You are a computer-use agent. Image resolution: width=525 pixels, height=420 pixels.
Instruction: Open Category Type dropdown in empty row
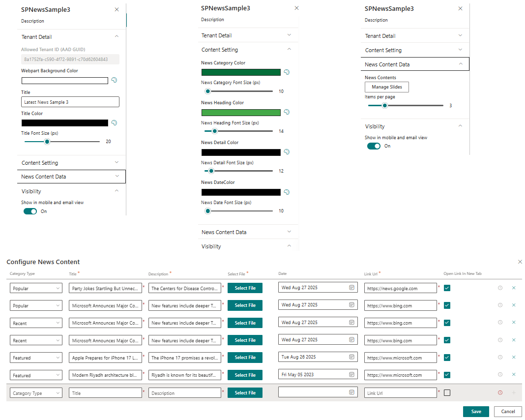[x=36, y=393]
